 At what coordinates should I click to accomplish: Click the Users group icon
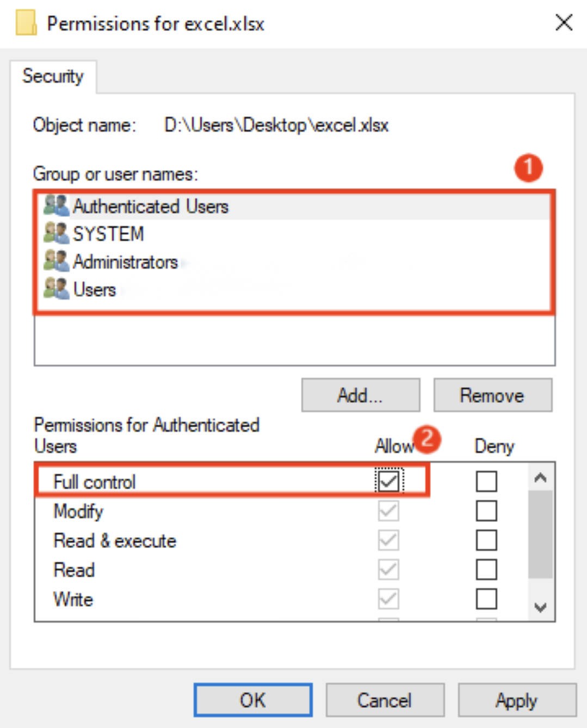(56, 289)
